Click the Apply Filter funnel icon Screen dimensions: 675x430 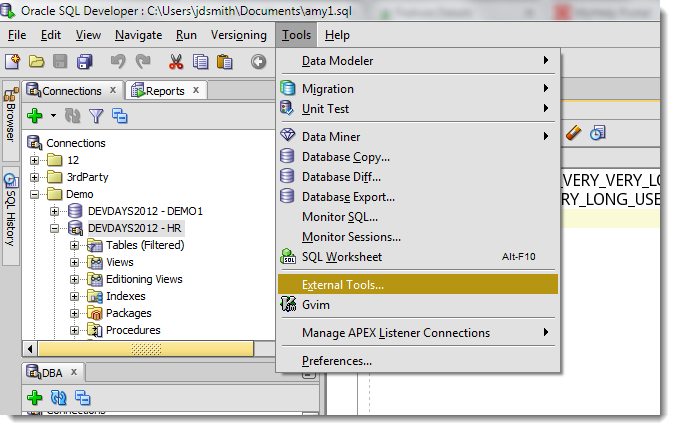tap(96, 116)
